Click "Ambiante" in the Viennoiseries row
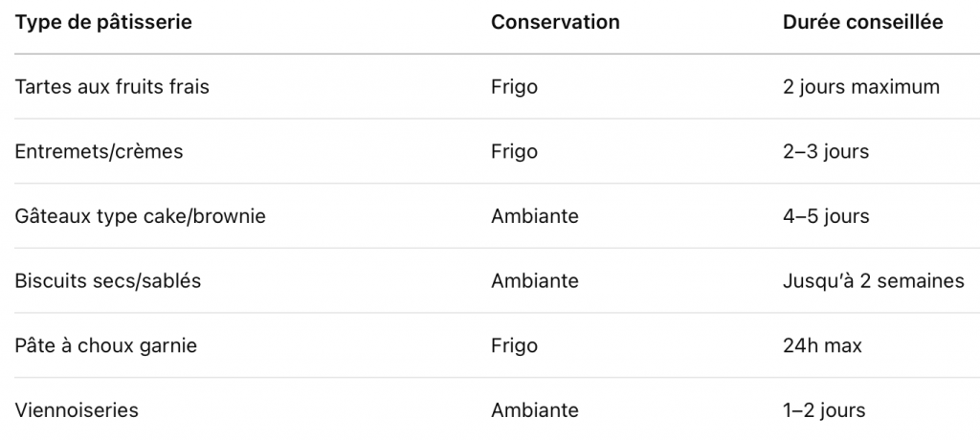 (535, 410)
